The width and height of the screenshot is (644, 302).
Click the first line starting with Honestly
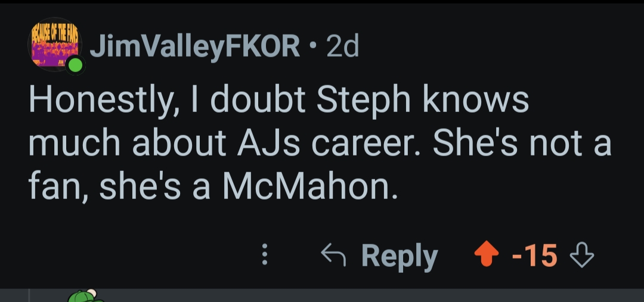pos(278,101)
